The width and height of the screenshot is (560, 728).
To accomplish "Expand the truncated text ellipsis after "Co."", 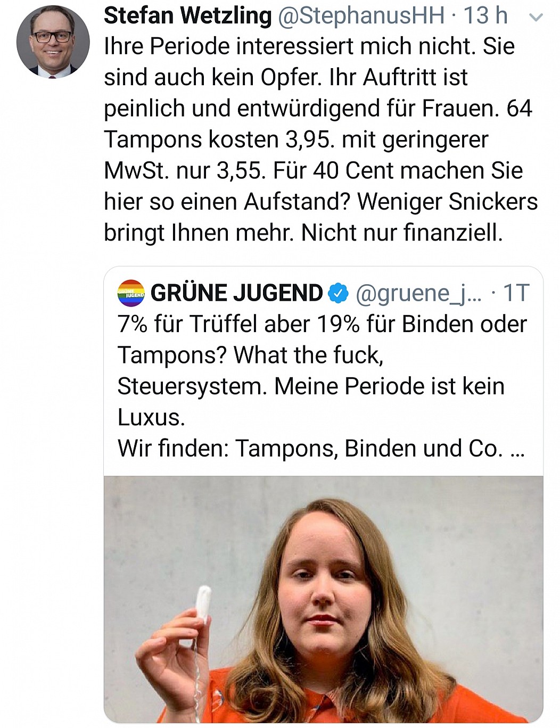I will (517, 449).
